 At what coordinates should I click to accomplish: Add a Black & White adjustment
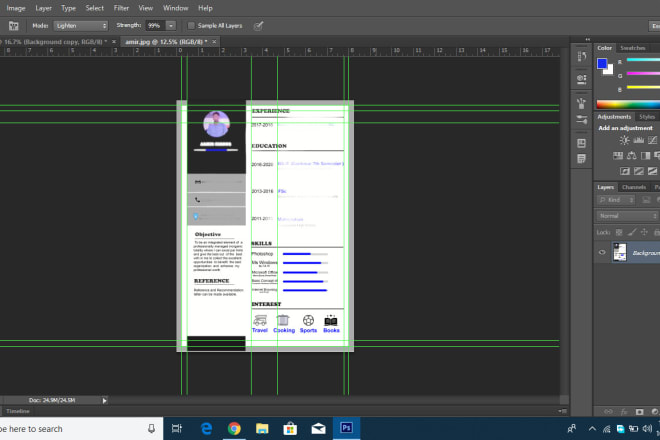point(646,156)
